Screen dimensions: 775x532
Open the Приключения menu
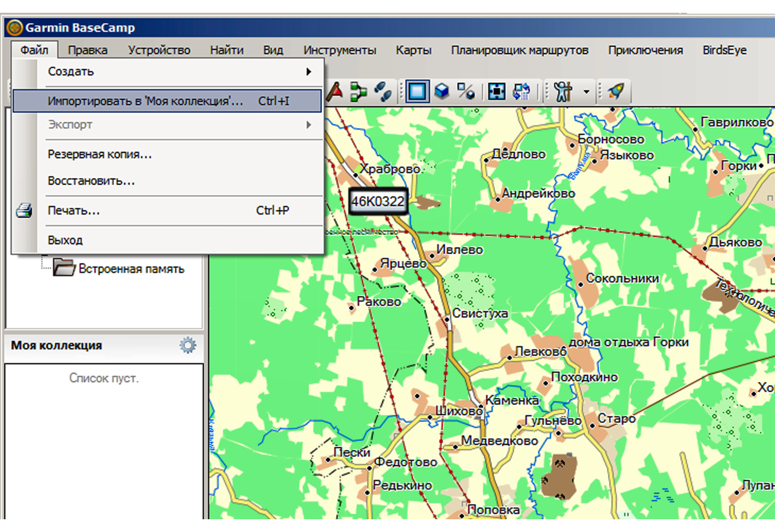[x=645, y=50]
